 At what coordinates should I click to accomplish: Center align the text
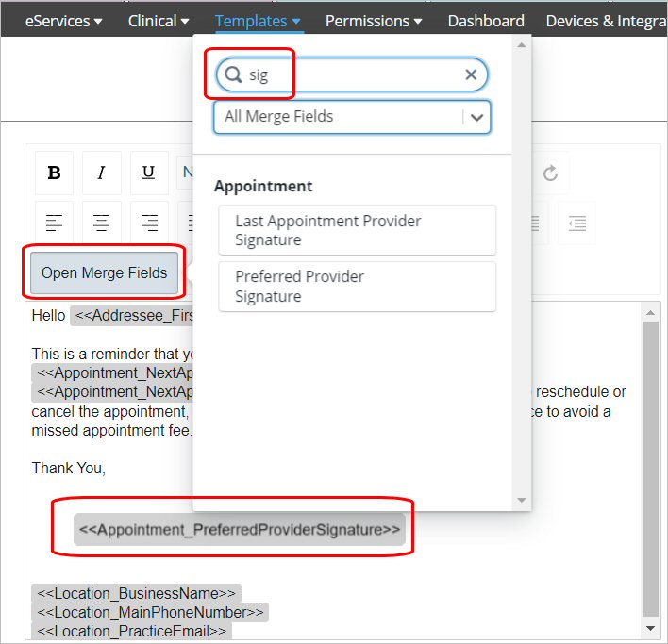point(101,223)
